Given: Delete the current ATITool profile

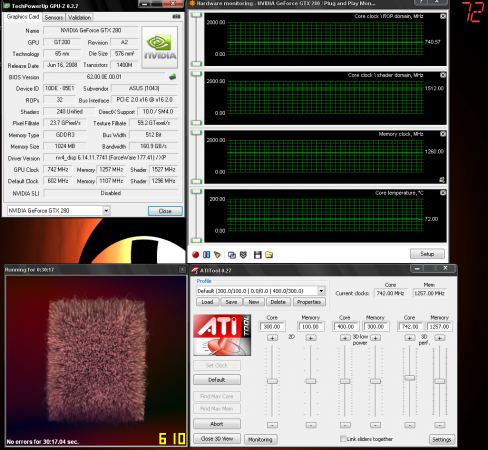Looking at the screenshot, I should 278,302.
